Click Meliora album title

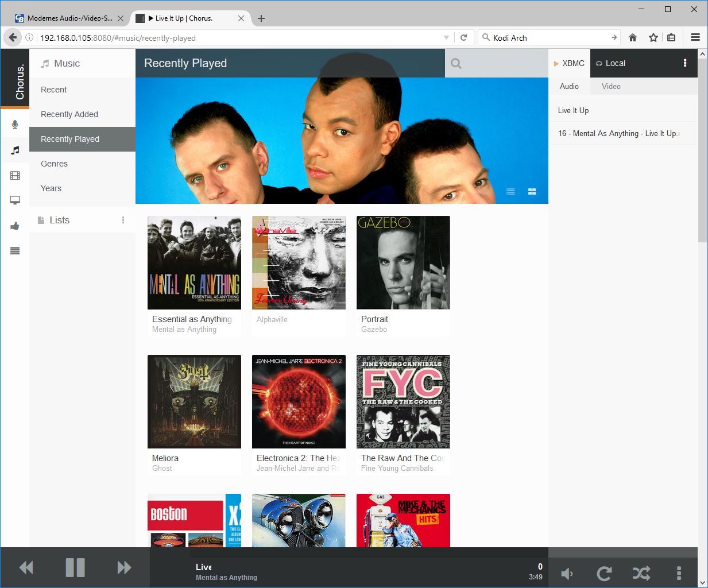click(165, 458)
